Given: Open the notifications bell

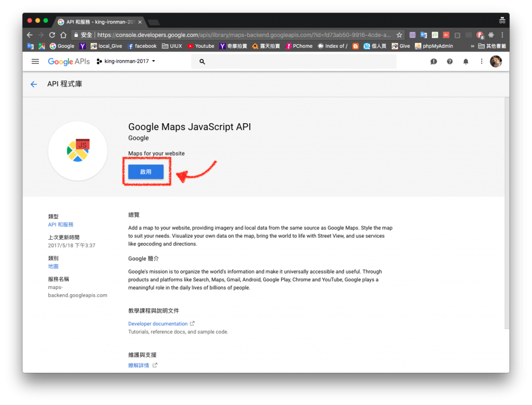Looking at the screenshot, I should [466, 61].
